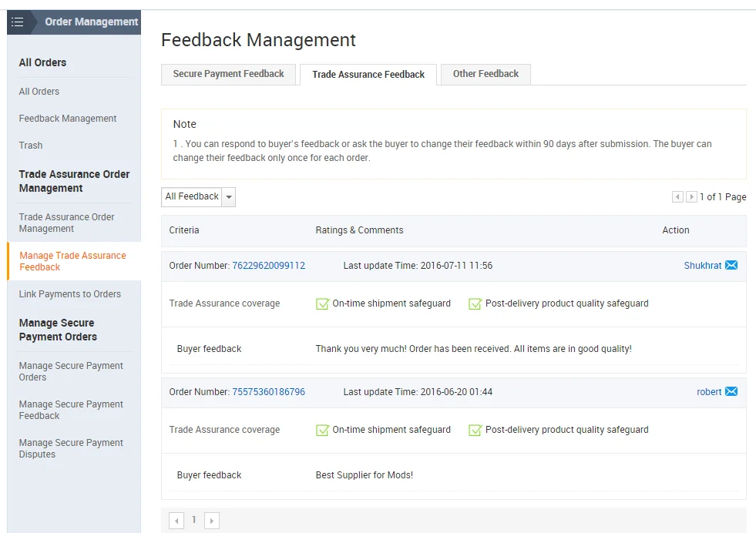
Task: Click Post-delivery product quality checkmark in first order
Action: coord(475,303)
